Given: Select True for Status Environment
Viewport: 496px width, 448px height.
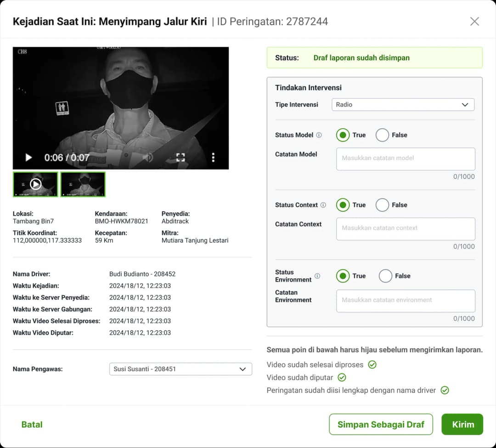Looking at the screenshot, I should pos(343,276).
